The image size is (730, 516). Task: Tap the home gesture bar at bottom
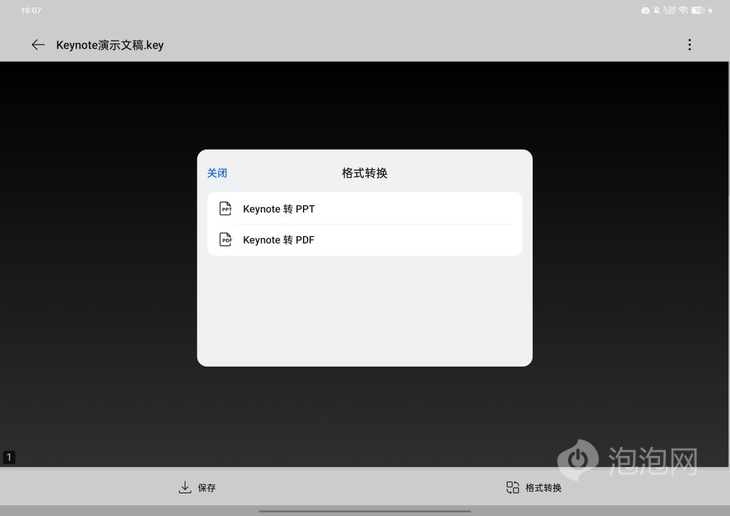365,511
